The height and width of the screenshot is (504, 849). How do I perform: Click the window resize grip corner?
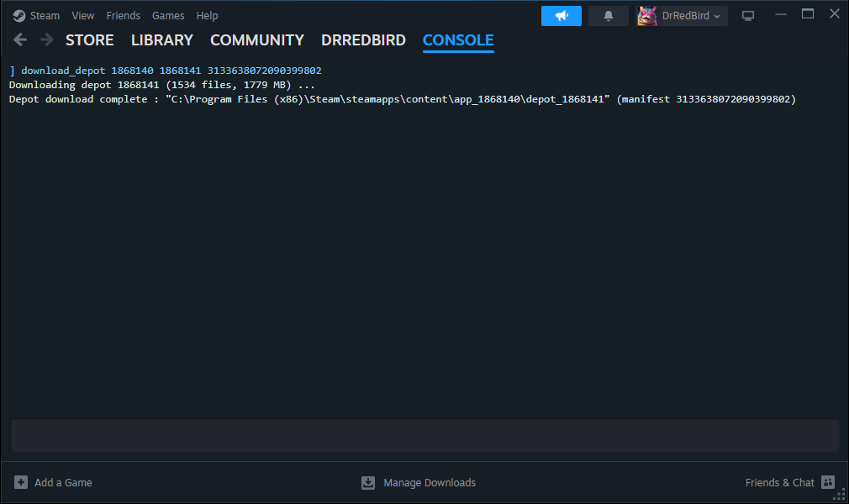click(x=840, y=496)
